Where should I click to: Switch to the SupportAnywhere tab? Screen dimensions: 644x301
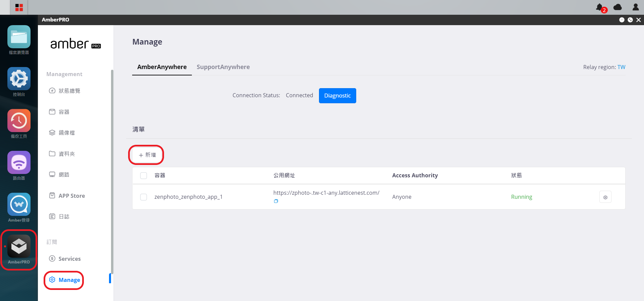tap(223, 67)
